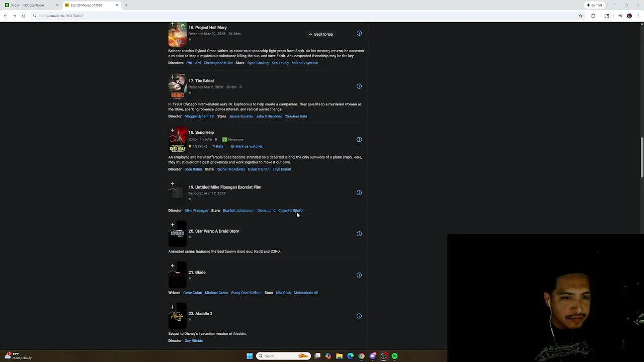Open Project Hail Mary title link
The width and height of the screenshot is (644, 362).
tap(207, 28)
